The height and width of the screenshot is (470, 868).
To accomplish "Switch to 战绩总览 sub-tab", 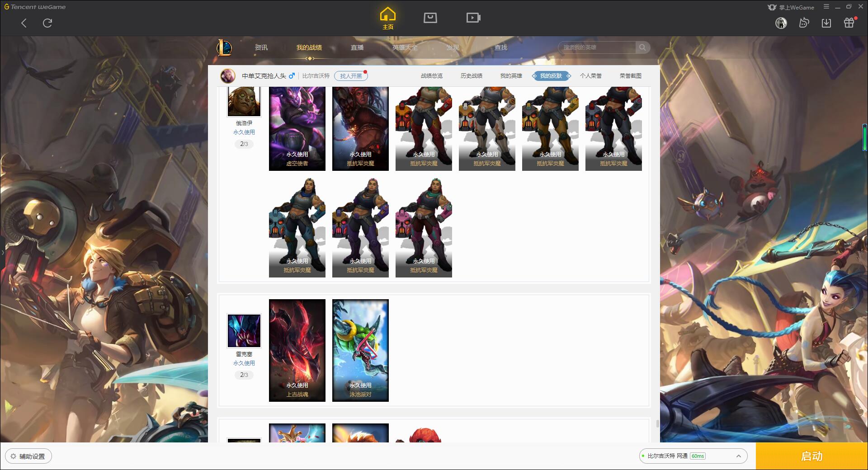I will coord(432,76).
